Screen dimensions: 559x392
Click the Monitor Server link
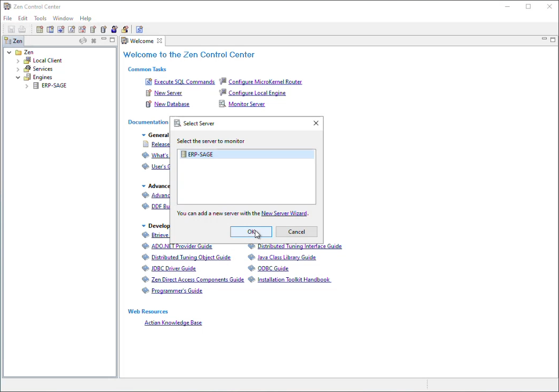247,104
